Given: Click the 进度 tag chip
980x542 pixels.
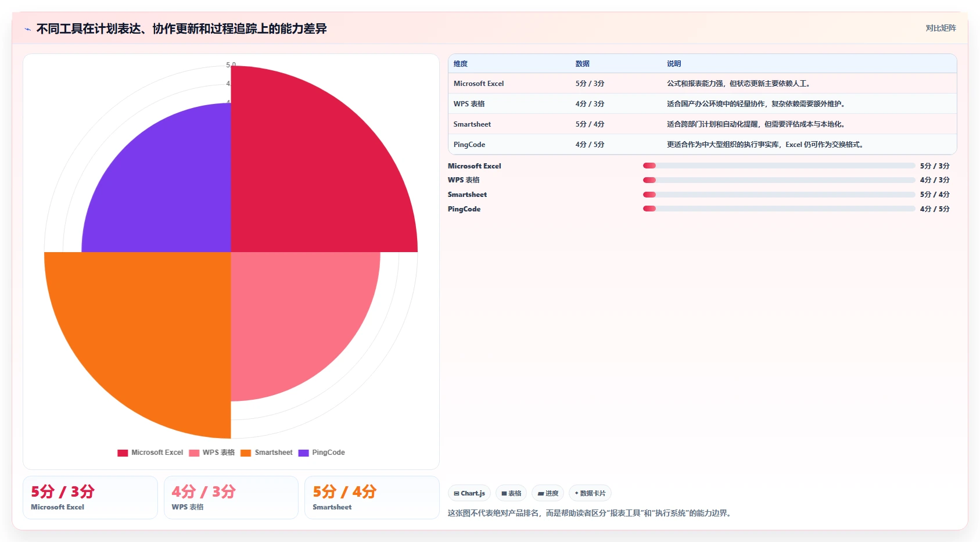Looking at the screenshot, I should tap(548, 493).
